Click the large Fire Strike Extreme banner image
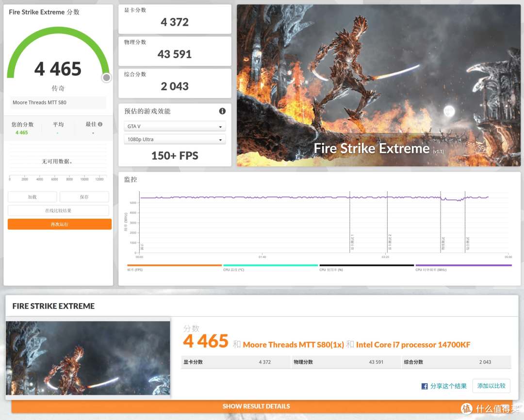Screen dimensions: 524x420 378,85
